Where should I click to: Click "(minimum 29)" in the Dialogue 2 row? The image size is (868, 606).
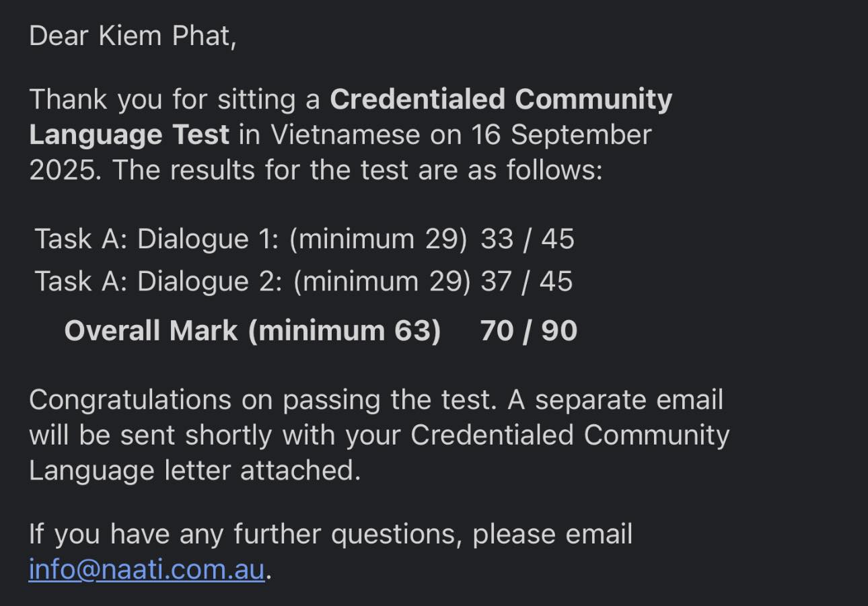pos(382,281)
